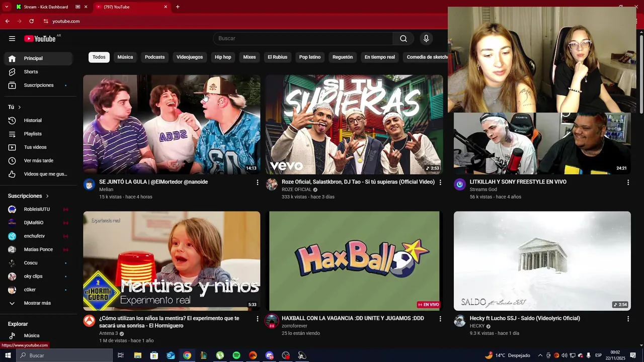
Task: Click the Melian channel avatar
Action: (89, 185)
